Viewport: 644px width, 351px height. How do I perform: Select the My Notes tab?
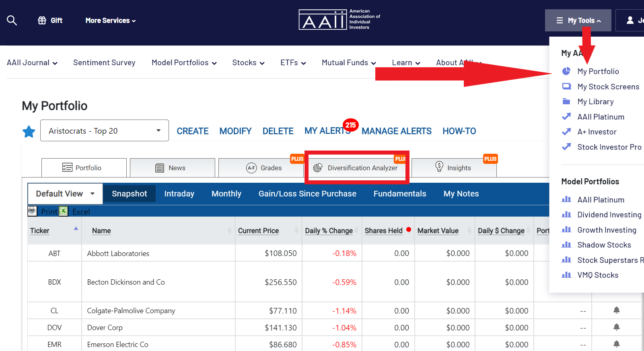[x=461, y=194]
